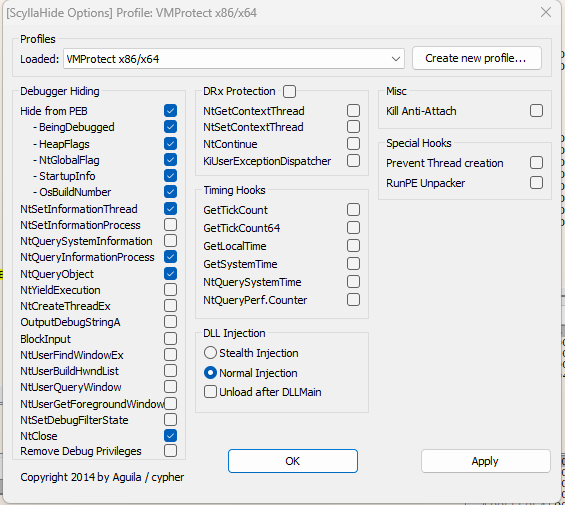Enable NtUserFindWindowEx checkbox

coord(170,355)
